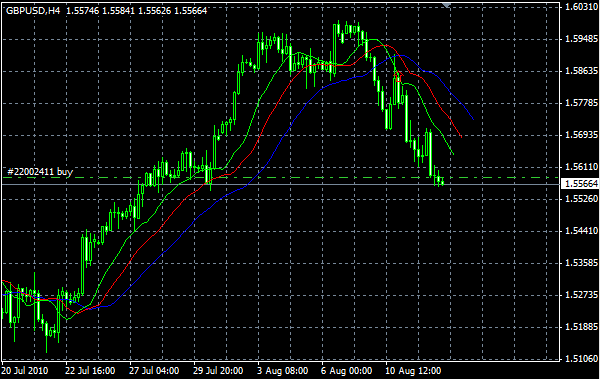Click the 1.56935 price axis label
Image resolution: width=601 pixels, height=379 pixels.
point(581,135)
